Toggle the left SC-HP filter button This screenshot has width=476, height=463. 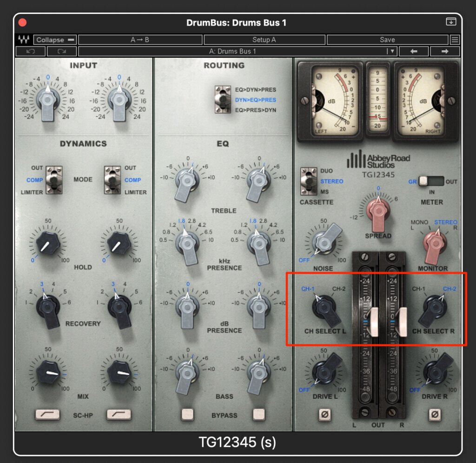(x=48, y=414)
